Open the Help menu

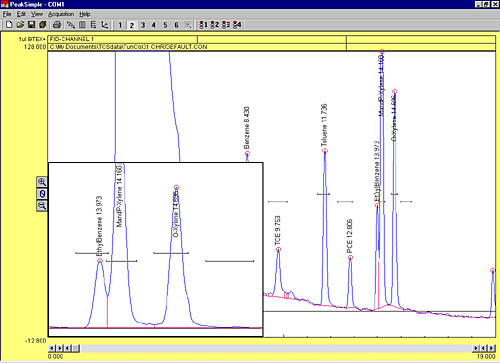(85, 14)
